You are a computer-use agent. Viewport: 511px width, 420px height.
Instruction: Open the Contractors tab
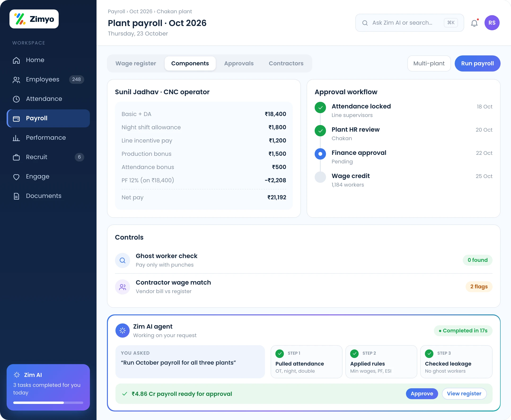click(286, 63)
